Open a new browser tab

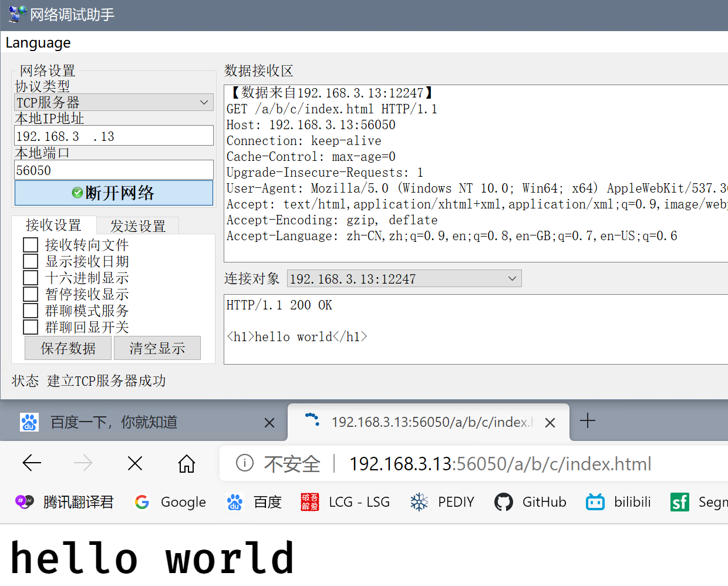(588, 421)
